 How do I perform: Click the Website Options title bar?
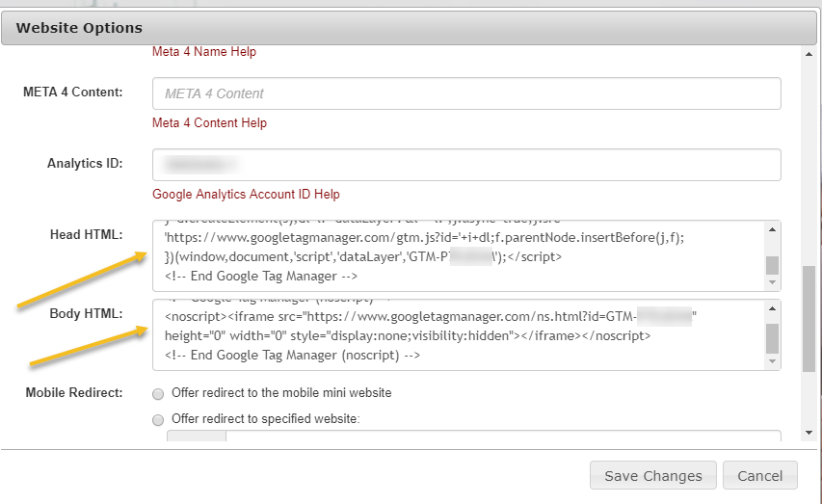(x=409, y=28)
